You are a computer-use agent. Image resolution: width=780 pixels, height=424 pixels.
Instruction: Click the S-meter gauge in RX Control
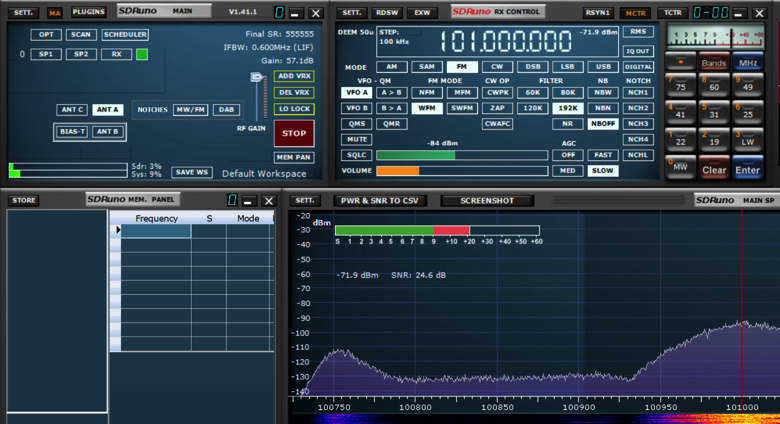tap(715, 37)
